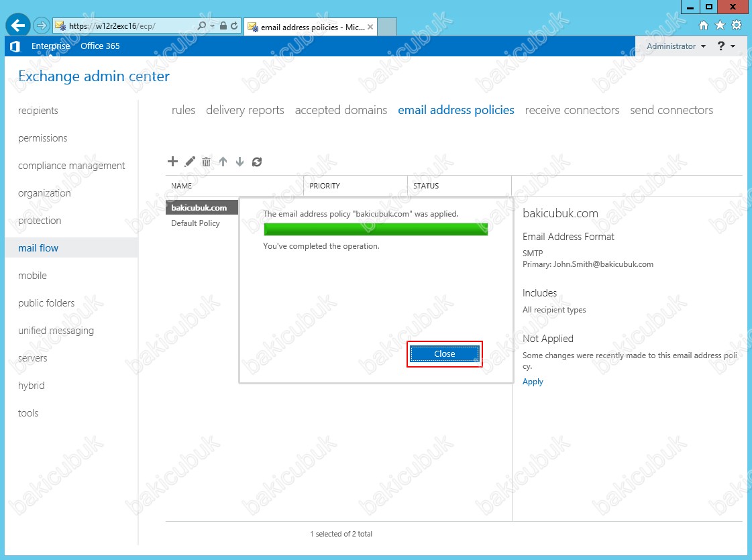The image size is (752, 560).
Task: Click the plus icon to add policy
Action: [x=172, y=162]
